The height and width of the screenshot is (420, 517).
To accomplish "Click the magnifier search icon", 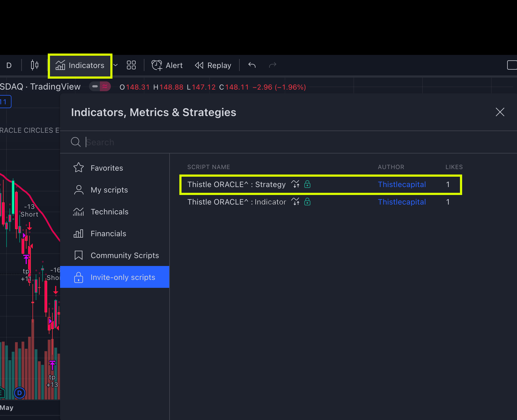I will click(76, 142).
